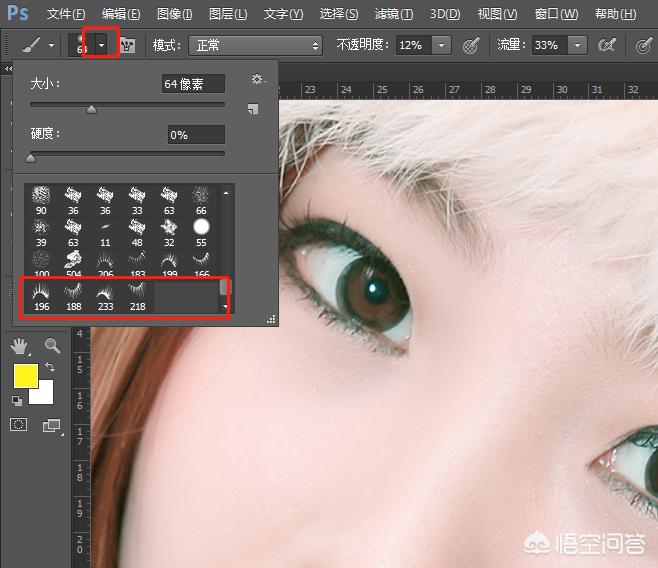Screen dimensions: 658x568
Task: Select the round soft brush preset 55
Action: 201,233
